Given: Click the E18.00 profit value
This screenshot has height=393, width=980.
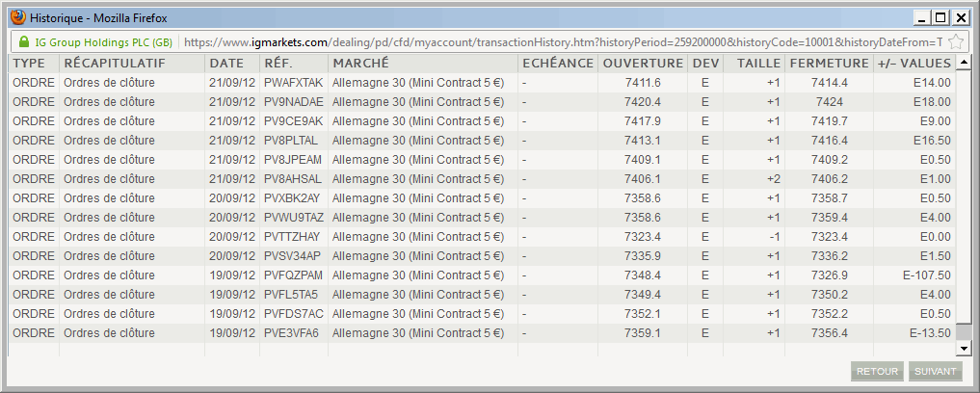Looking at the screenshot, I should tap(934, 102).
